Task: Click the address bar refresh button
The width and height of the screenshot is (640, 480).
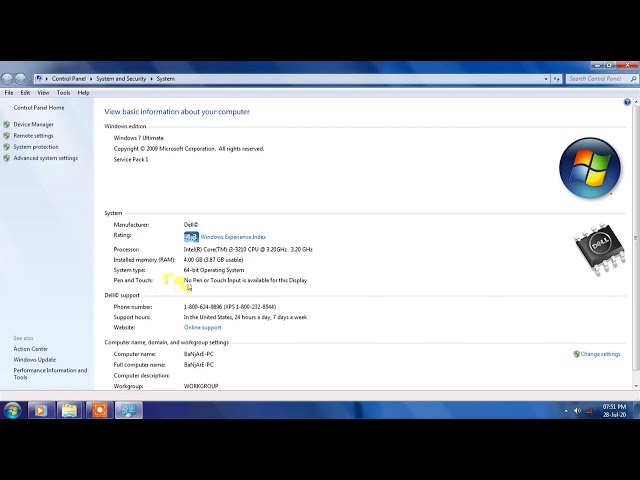Action: [x=557, y=79]
